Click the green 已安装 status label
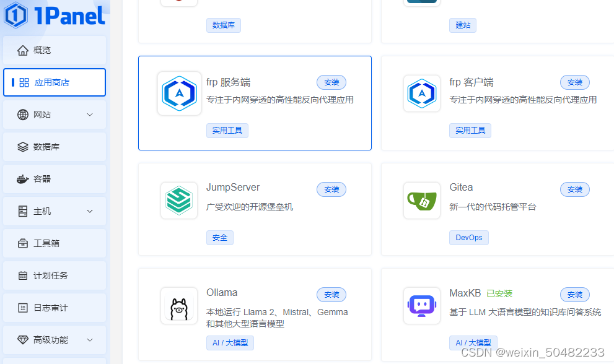614x364 pixels. point(499,293)
